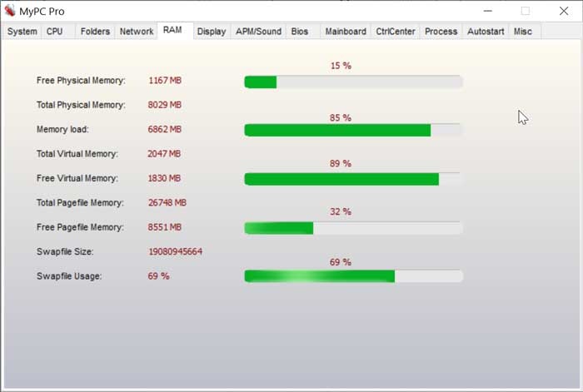Click the 2047 MB value
The image size is (583, 392).
click(164, 154)
